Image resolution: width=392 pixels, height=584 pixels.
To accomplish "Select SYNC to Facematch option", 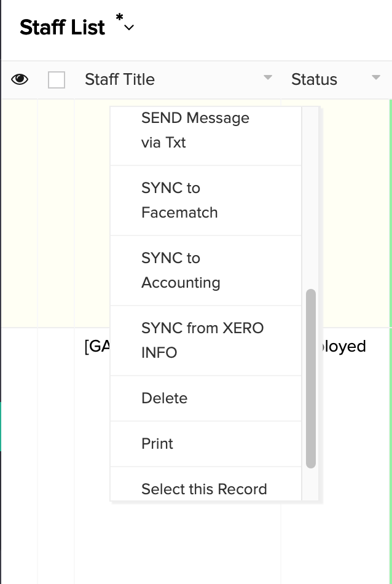I will 179,200.
